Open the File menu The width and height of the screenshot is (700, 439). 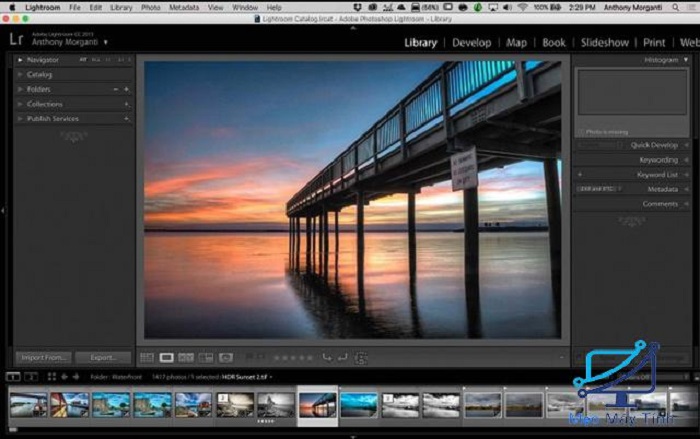coord(75,8)
